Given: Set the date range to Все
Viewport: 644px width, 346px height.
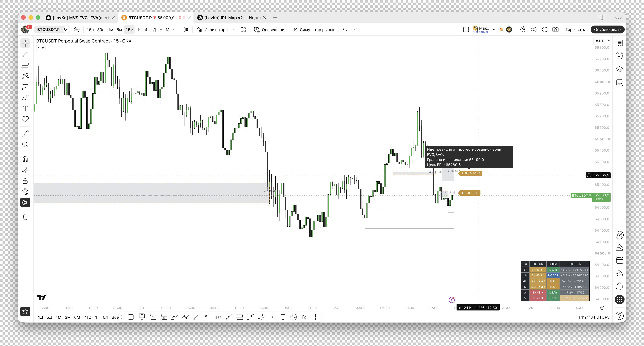Looking at the screenshot, I should coord(115,317).
